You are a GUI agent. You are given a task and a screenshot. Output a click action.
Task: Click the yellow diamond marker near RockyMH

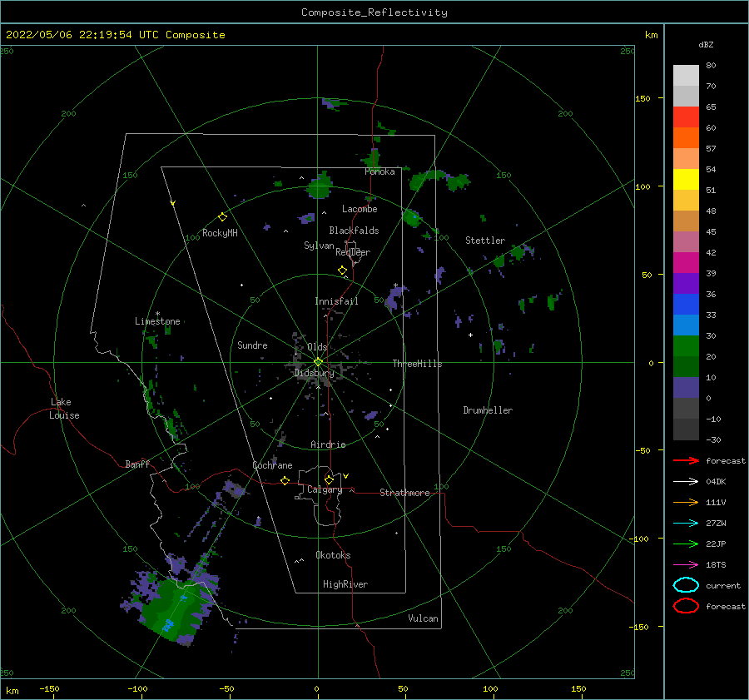pyautogui.click(x=222, y=217)
